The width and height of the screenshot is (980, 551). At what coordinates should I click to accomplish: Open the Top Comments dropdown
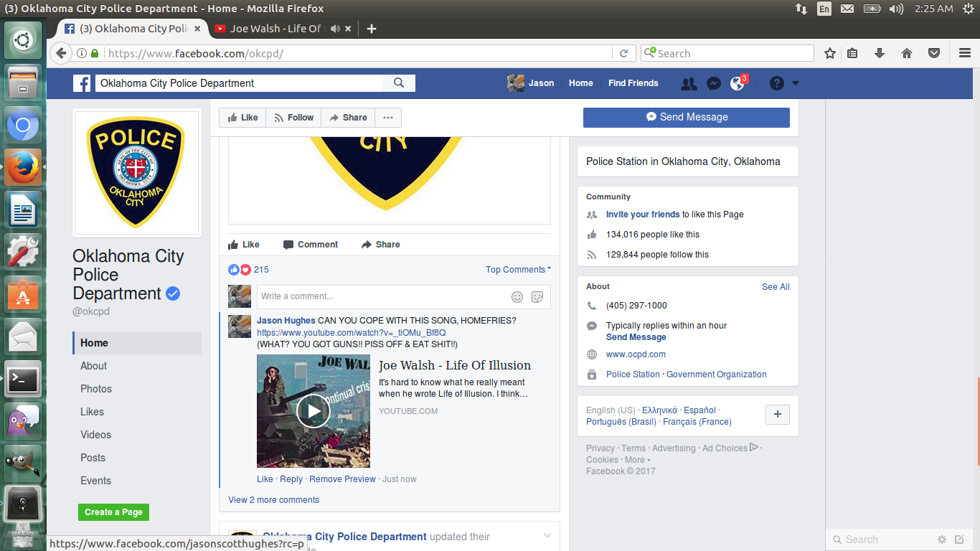point(518,270)
